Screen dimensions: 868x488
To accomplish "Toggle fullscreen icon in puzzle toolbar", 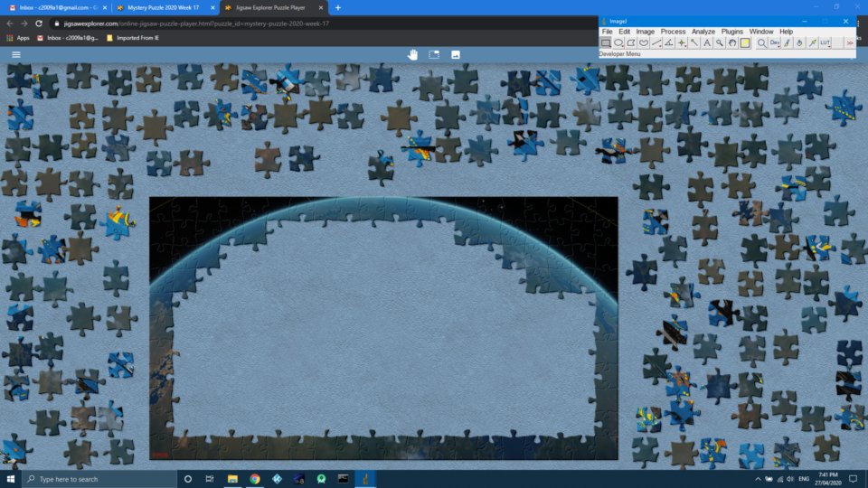I will (434, 54).
